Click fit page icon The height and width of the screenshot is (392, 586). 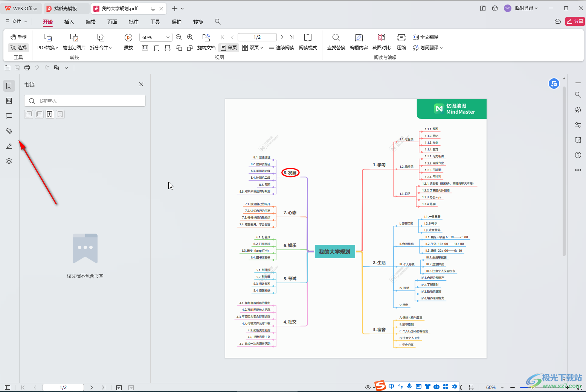pos(156,48)
